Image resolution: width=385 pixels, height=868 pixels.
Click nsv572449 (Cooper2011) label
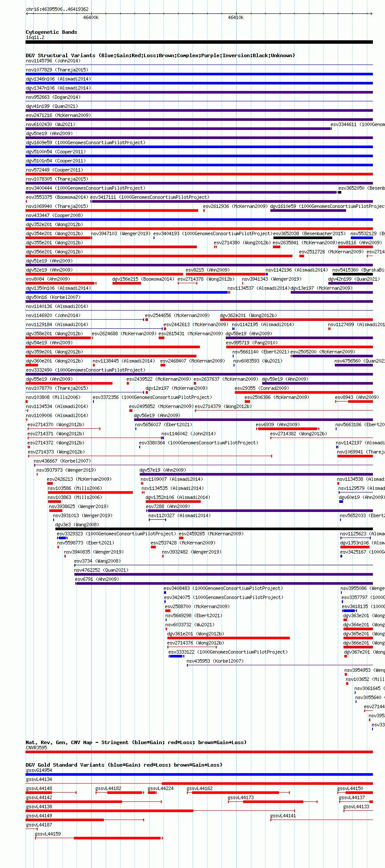tap(55, 170)
